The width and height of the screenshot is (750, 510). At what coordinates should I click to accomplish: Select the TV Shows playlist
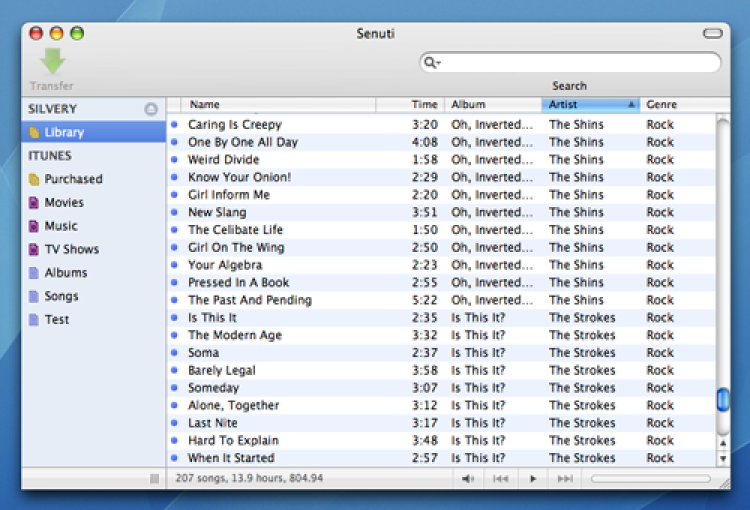(70, 249)
